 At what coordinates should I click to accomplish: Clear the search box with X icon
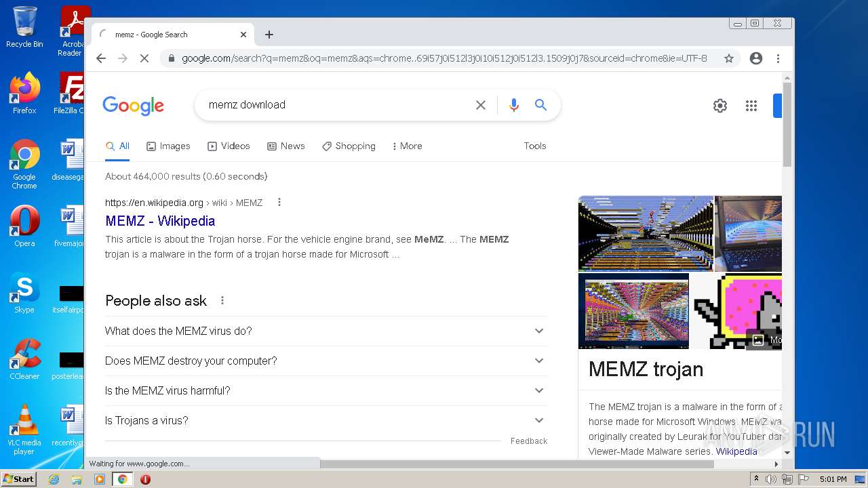(x=481, y=105)
